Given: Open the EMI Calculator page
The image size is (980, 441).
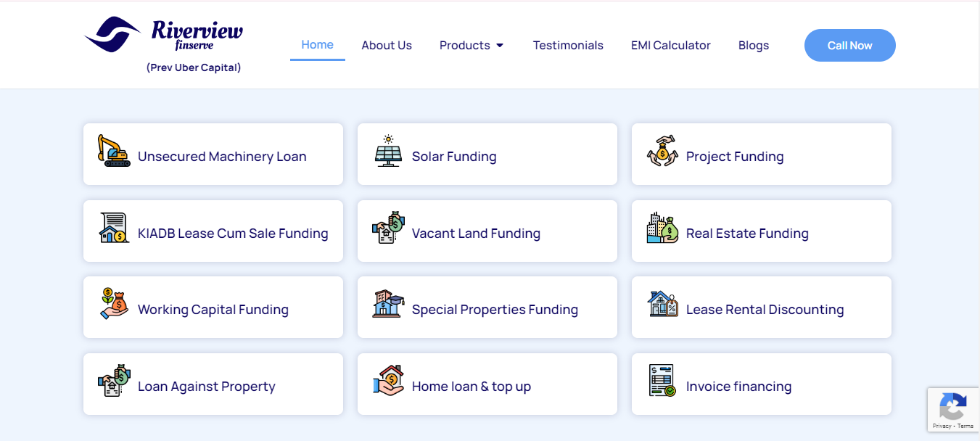Looking at the screenshot, I should pos(671,45).
